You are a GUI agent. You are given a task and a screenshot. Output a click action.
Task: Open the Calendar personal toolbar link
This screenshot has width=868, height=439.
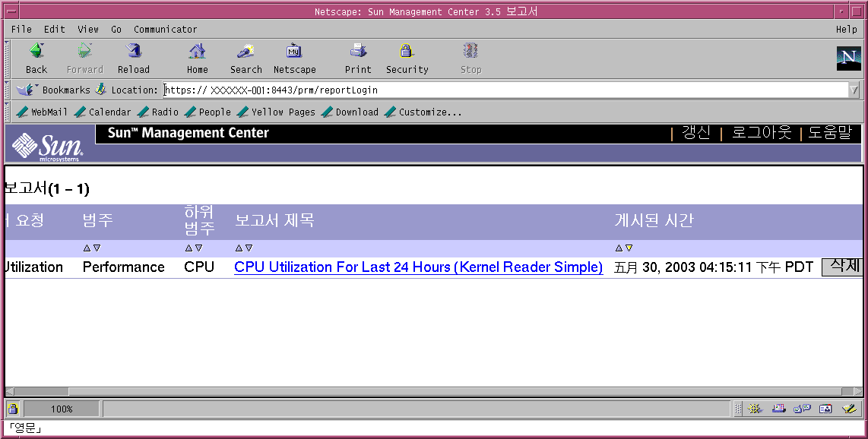point(103,112)
